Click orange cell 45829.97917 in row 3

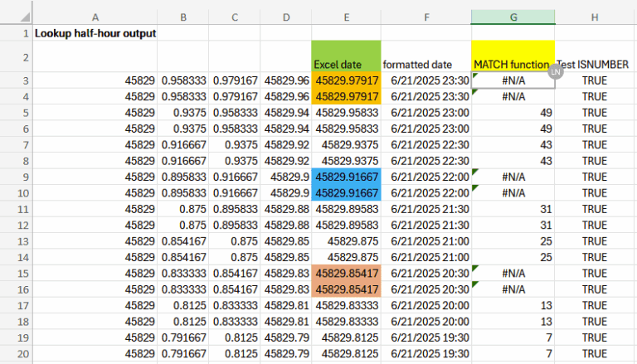(x=346, y=80)
